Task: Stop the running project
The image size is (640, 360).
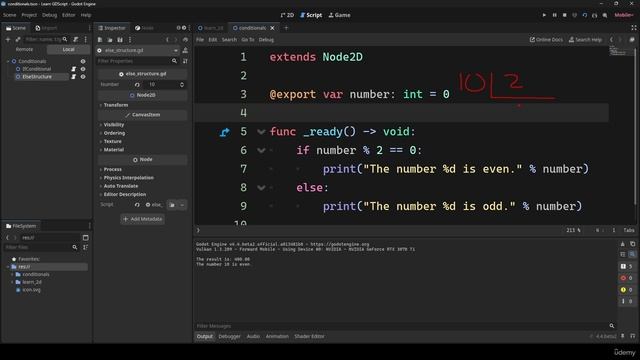Action: point(564,15)
